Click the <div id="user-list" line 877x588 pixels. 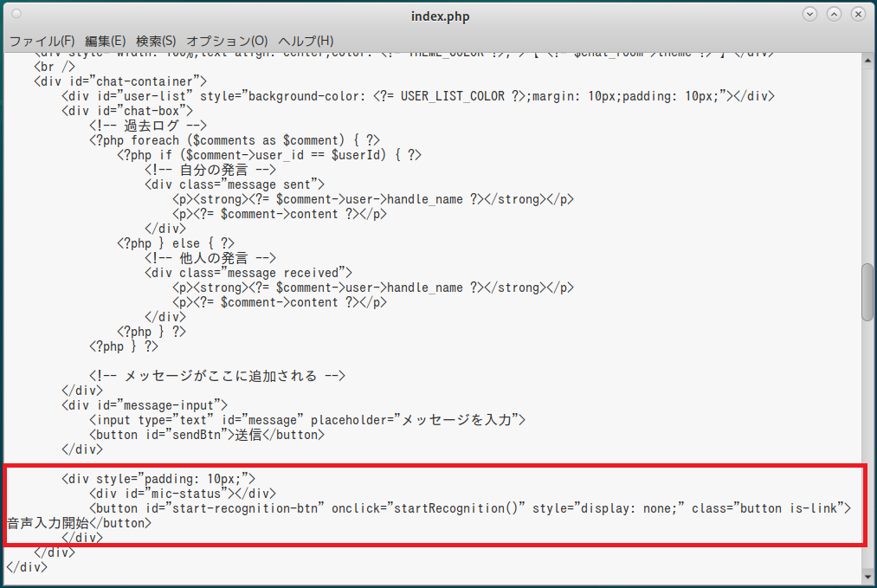coord(418,96)
